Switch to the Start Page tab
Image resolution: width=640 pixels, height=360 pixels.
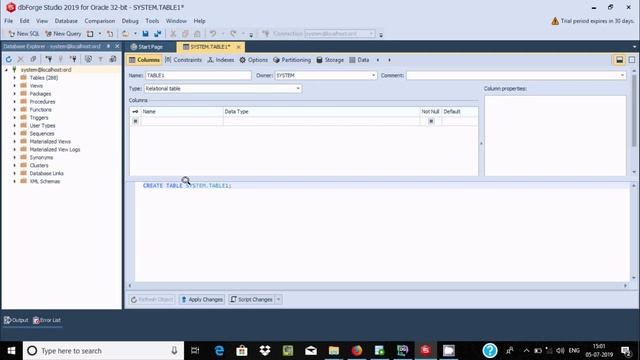tap(147, 47)
